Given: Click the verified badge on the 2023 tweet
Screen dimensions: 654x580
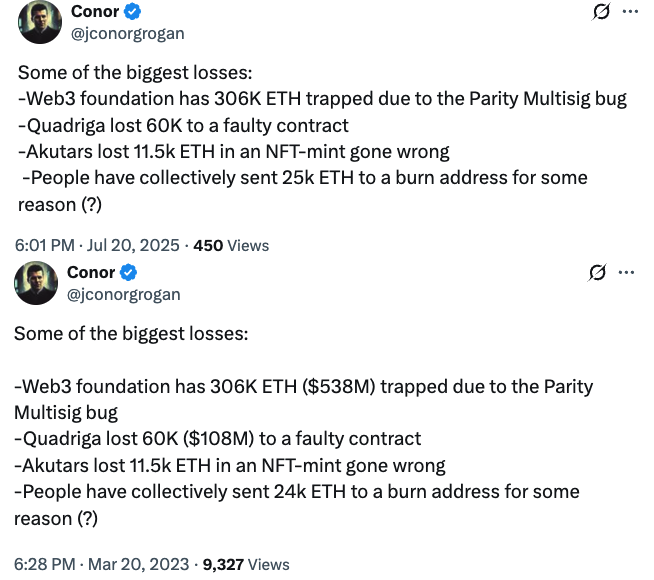Looking at the screenshot, I should click(x=129, y=273).
